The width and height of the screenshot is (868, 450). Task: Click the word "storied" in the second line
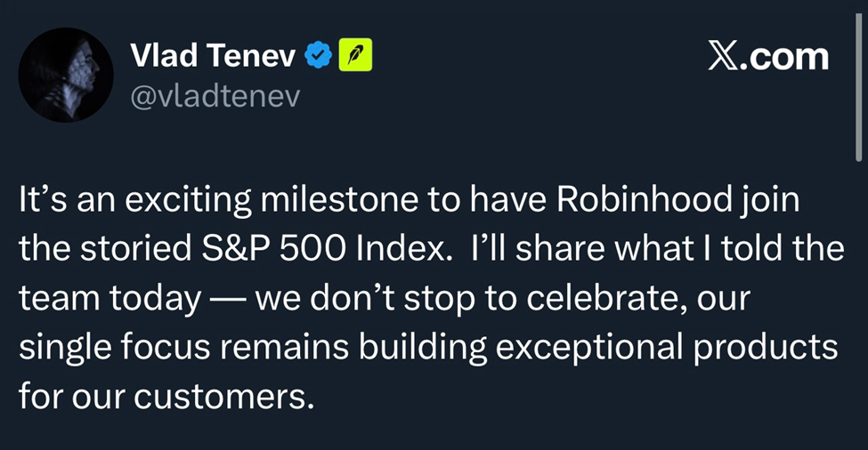[135, 249]
